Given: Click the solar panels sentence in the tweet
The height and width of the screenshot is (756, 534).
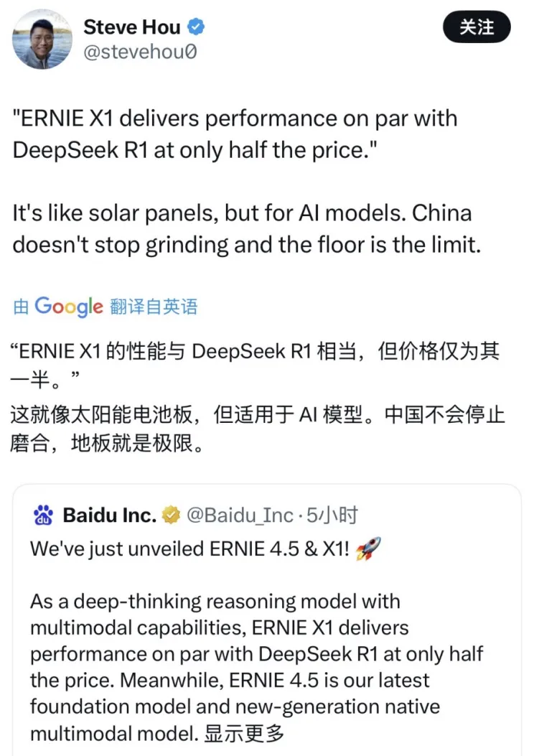Looking at the screenshot, I should pos(247,228).
